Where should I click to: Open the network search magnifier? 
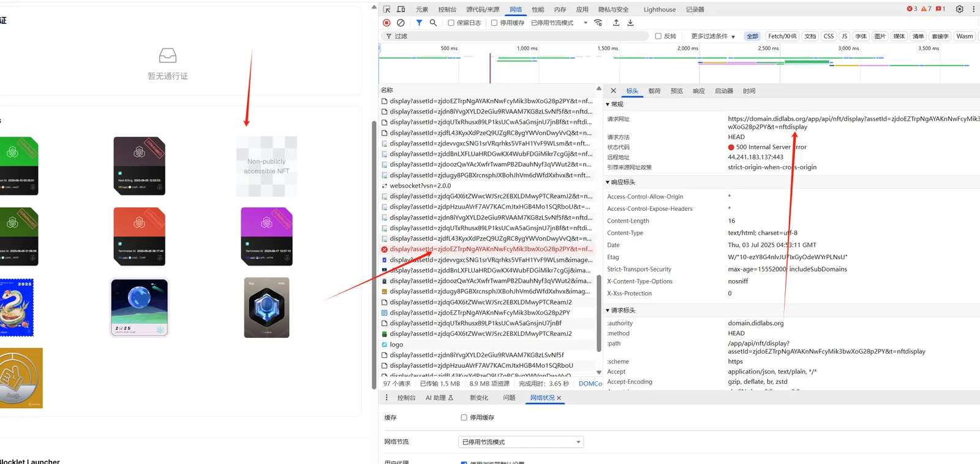pos(433,23)
